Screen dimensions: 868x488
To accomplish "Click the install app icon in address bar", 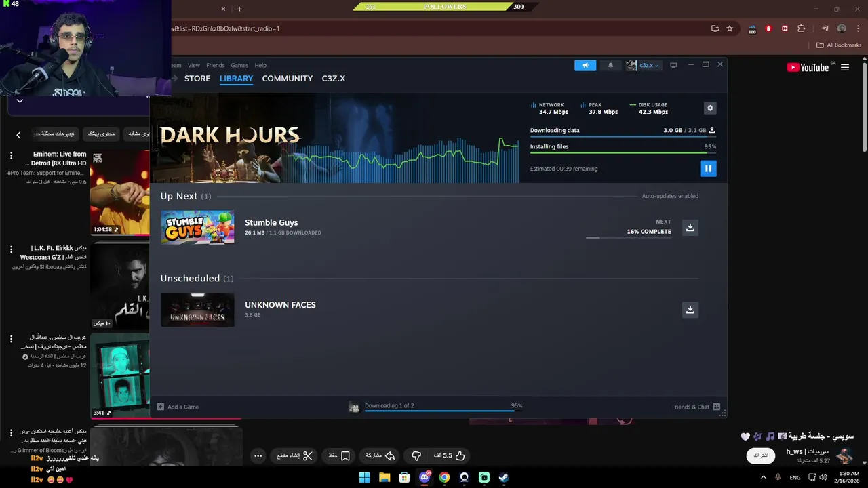I will click(715, 28).
